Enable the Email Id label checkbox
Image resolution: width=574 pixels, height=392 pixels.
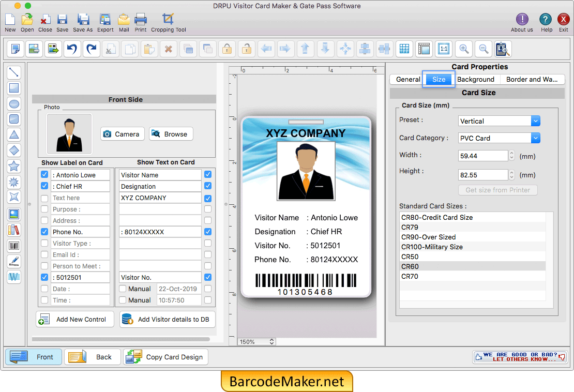[x=44, y=254]
